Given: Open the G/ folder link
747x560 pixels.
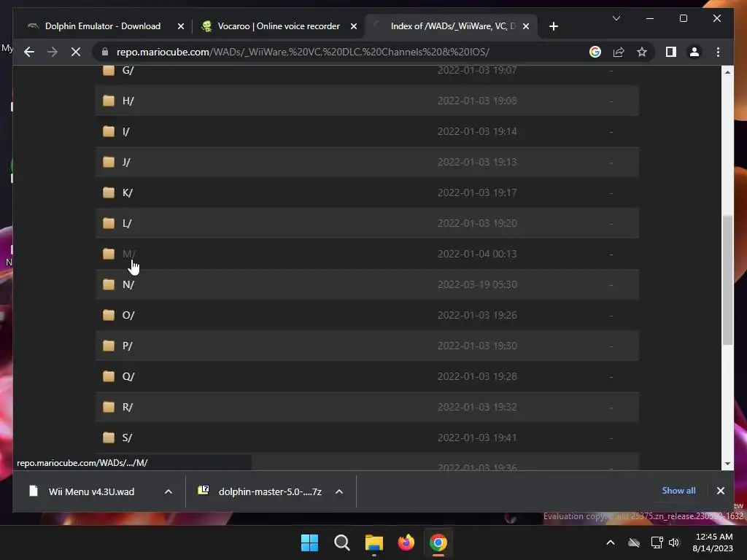Looking at the screenshot, I should (x=128, y=71).
